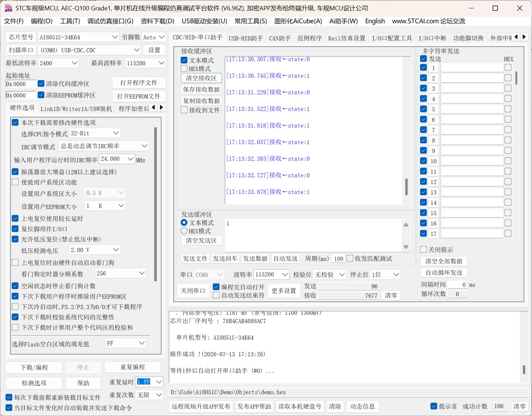Viewport: 532px width, 416px height.
Task: Enable 使能用户系统区功能 checkbox
Action: click(15, 182)
